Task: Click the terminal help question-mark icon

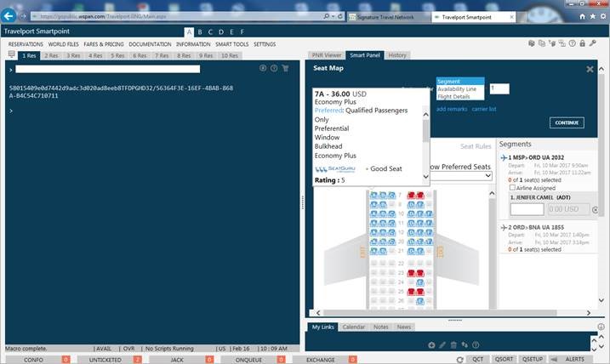Action: click(274, 68)
